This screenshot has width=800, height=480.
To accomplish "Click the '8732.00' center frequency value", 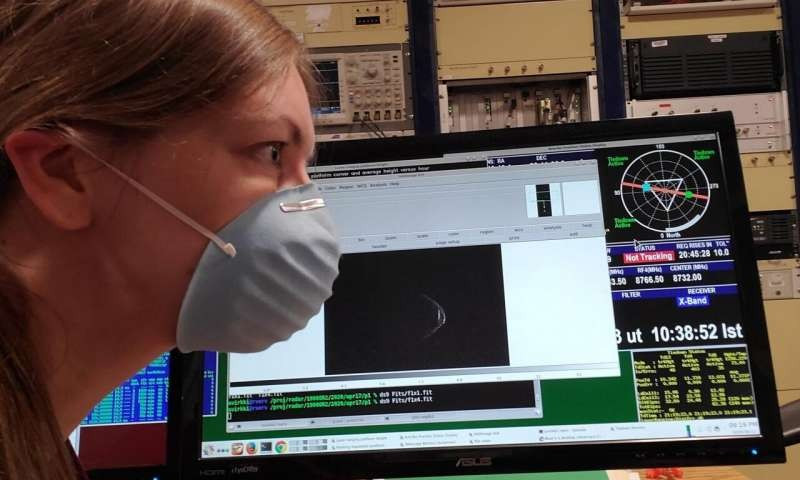I will pyautogui.click(x=687, y=278).
